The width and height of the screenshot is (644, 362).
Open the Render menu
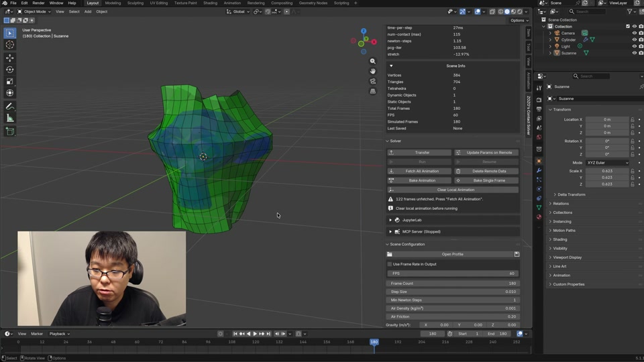coord(38,3)
